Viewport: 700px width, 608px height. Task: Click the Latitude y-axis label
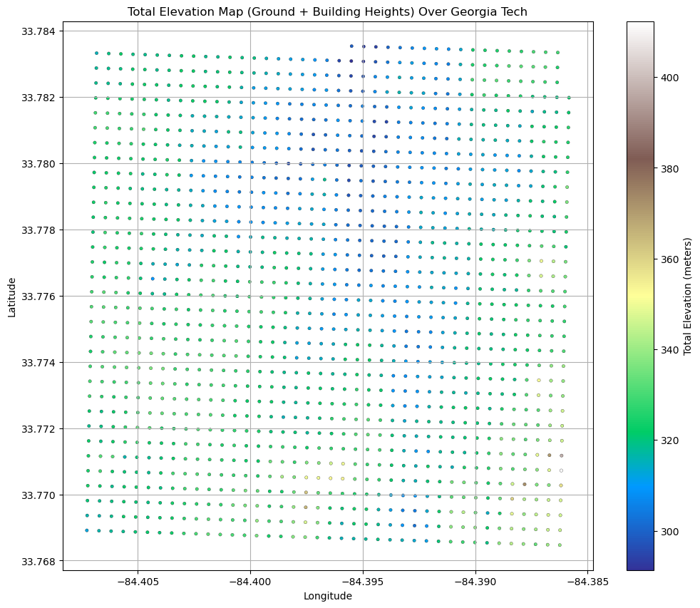click(11, 296)
